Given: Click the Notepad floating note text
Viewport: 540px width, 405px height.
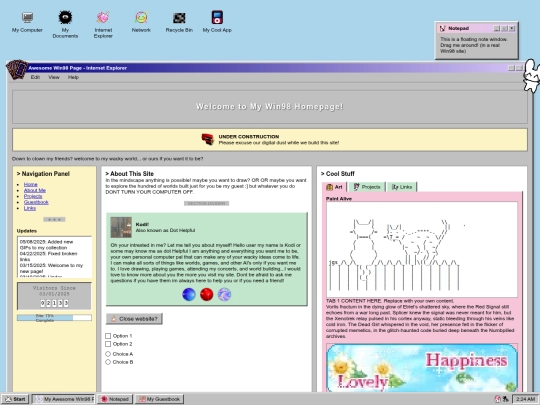Looking at the screenshot, I should 474,45.
